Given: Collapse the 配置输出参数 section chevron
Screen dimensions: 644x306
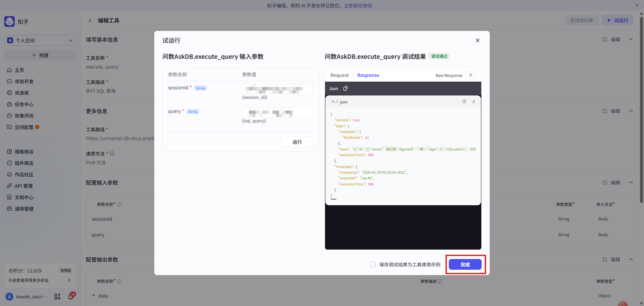Looking at the screenshot, I should 631,260.
